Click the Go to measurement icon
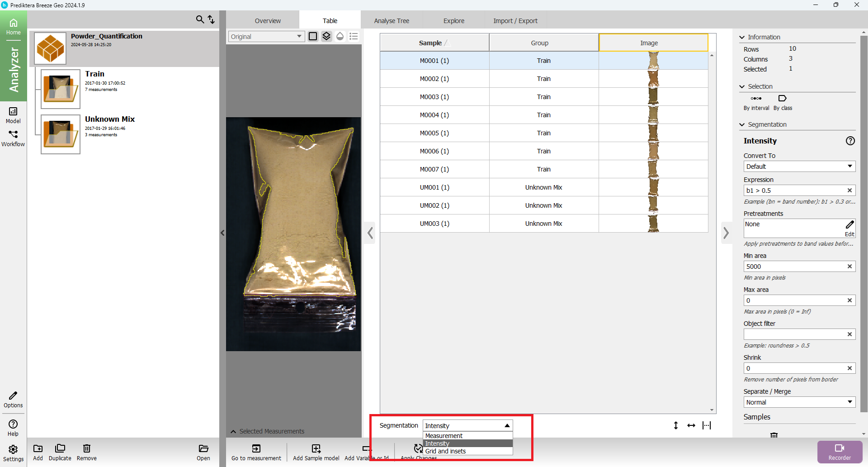The width and height of the screenshot is (868, 467). click(256, 448)
